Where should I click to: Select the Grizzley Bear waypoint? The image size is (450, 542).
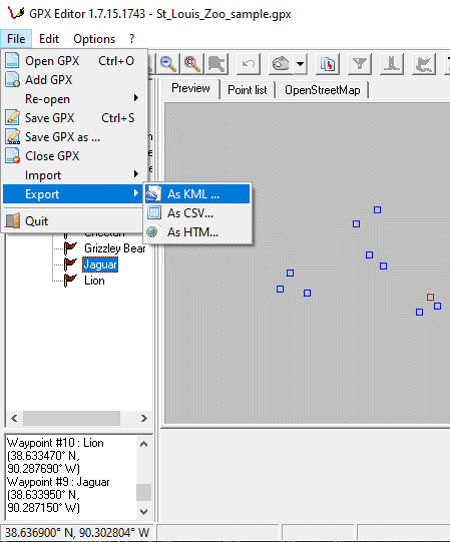tap(115, 248)
